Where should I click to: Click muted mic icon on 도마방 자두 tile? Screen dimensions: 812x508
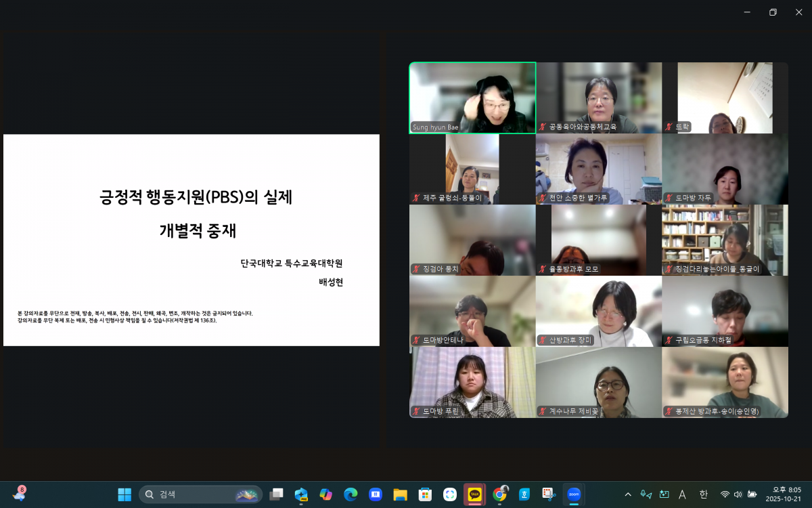(669, 198)
